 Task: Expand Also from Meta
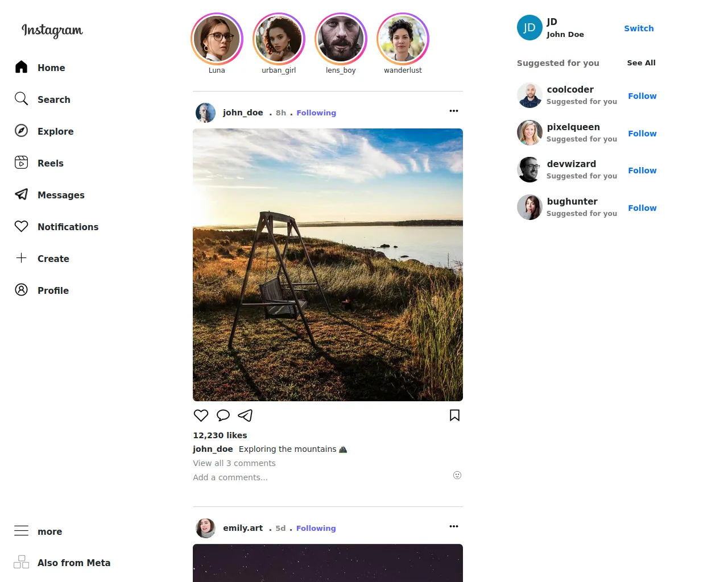(x=74, y=563)
